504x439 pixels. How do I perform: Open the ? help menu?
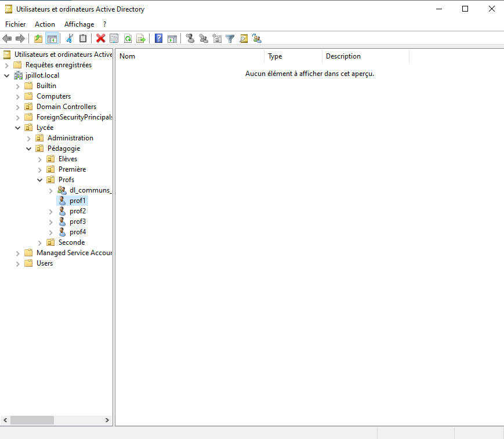tap(105, 24)
